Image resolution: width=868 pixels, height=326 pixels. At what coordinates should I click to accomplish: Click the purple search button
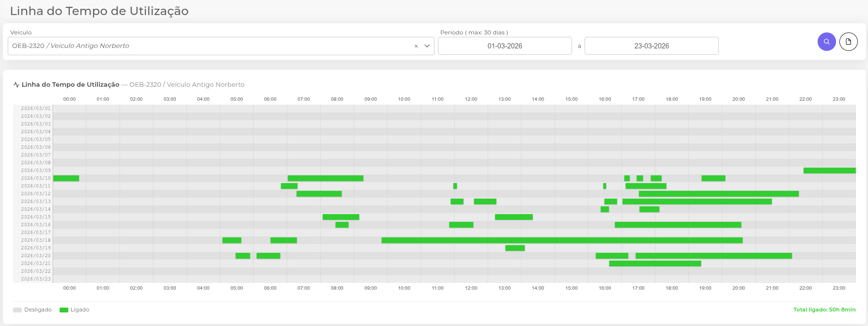click(826, 42)
